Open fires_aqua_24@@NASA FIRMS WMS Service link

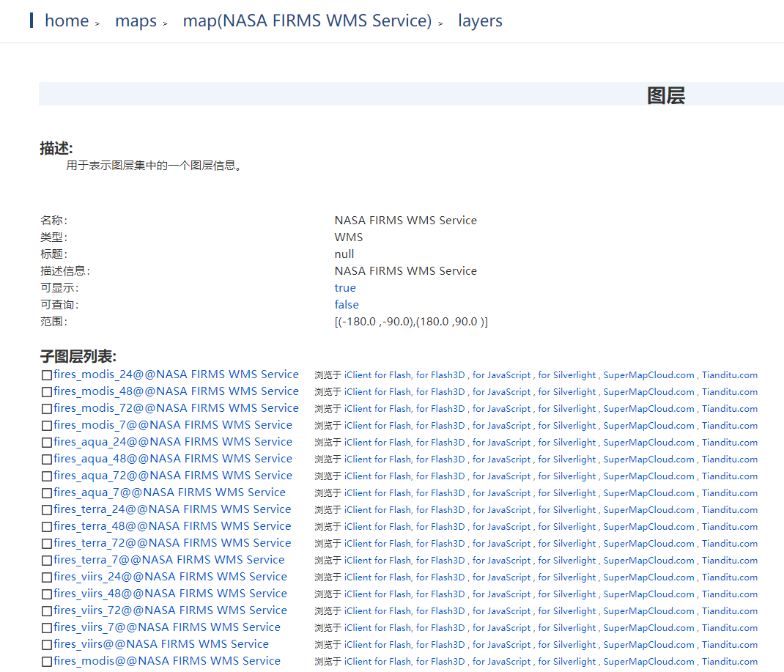[173, 442]
